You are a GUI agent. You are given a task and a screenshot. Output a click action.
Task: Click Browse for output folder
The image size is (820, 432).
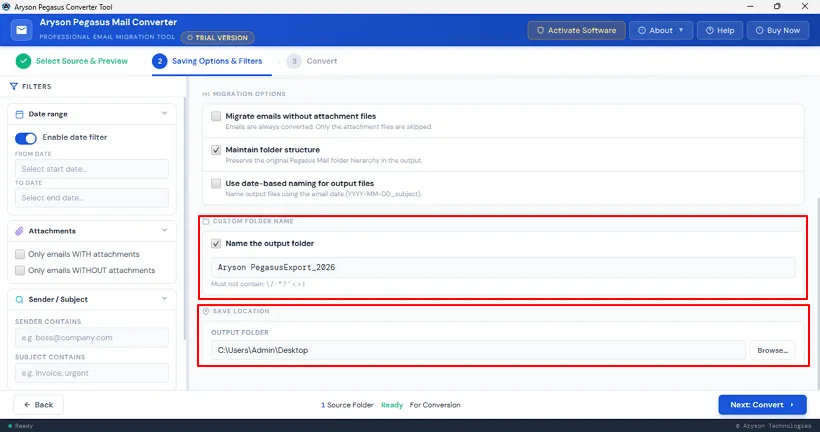(772, 350)
